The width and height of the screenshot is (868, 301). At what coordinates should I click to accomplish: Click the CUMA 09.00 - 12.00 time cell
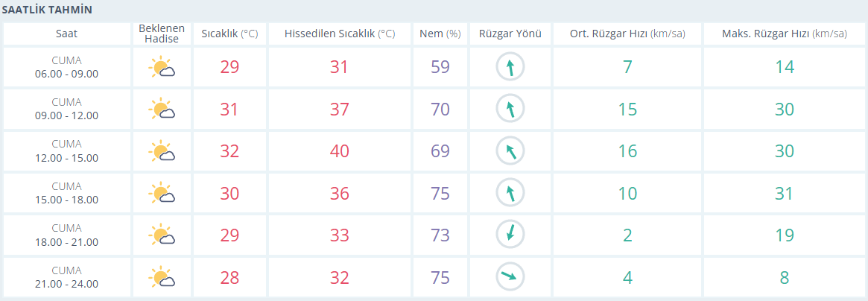click(66, 109)
